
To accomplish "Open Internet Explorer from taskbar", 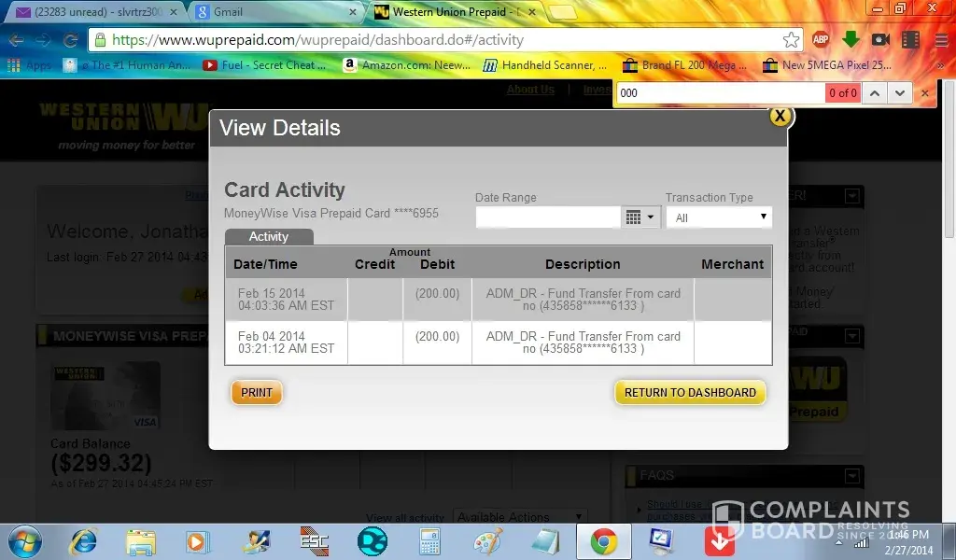I will tap(83, 541).
